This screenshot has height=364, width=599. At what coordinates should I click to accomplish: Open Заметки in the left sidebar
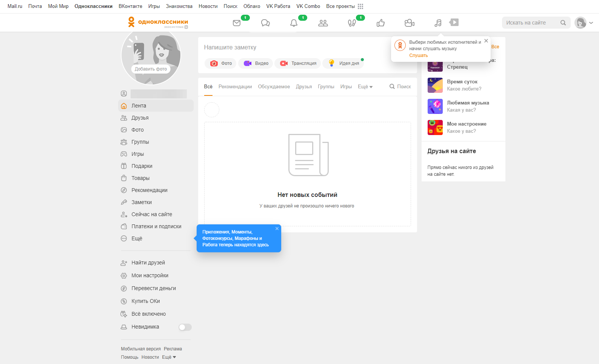point(156,202)
